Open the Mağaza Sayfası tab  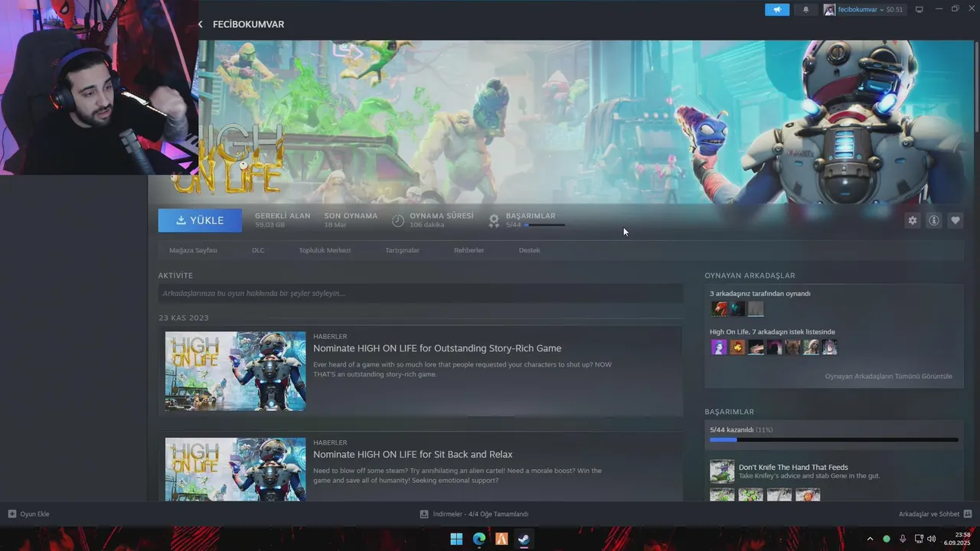tap(193, 250)
